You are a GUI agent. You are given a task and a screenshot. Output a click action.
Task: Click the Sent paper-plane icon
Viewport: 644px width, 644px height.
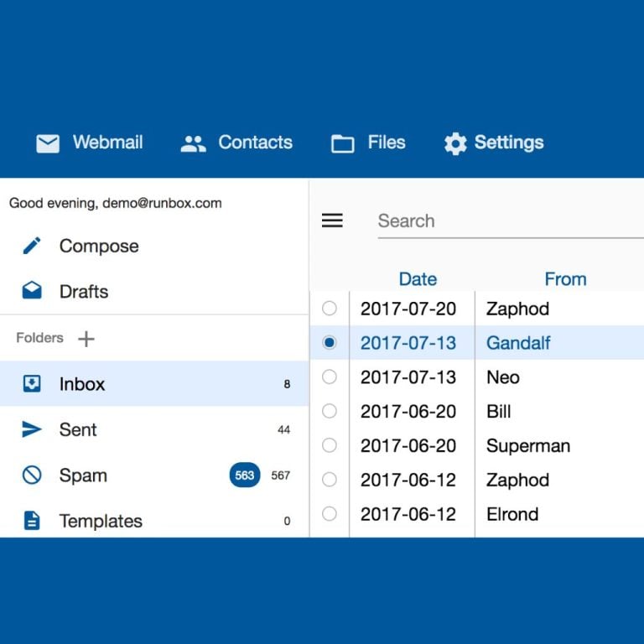tap(32, 429)
